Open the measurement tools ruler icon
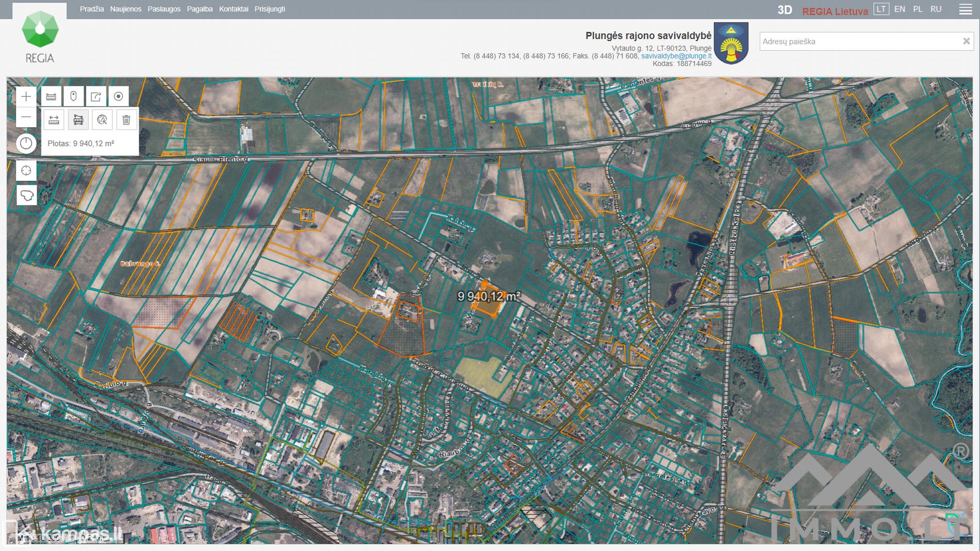This screenshot has width=980, height=551. click(x=51, y=96)
